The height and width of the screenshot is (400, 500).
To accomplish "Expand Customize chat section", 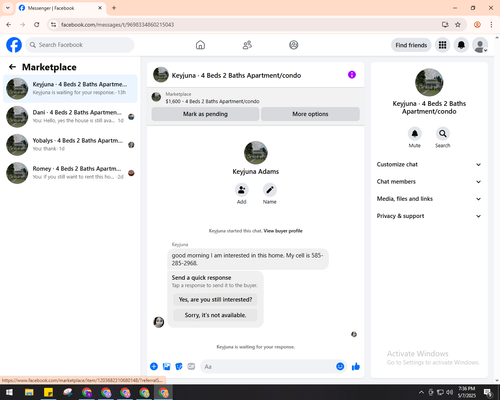I will click(429, 164).
